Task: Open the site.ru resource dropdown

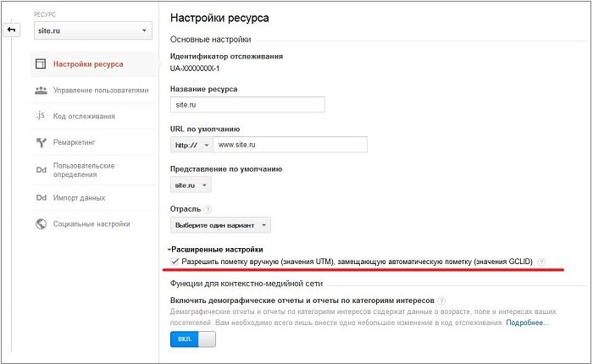Action: point(92,31)
